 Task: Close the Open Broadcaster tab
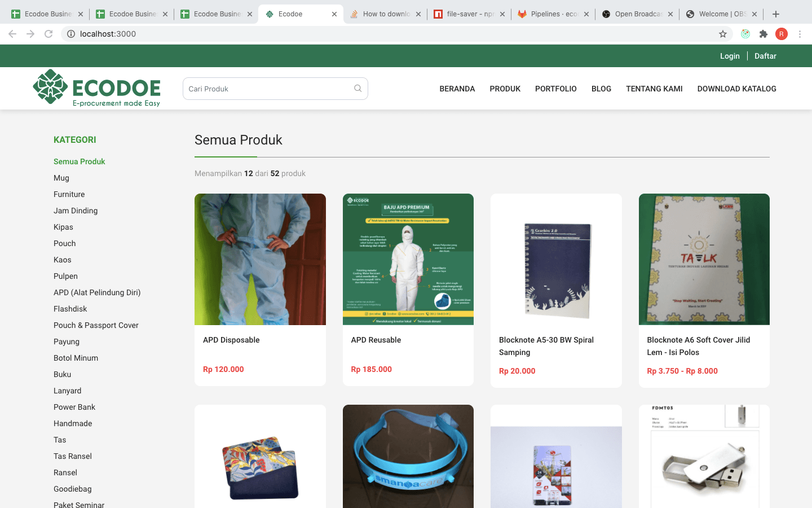click(x=670, y=14)
